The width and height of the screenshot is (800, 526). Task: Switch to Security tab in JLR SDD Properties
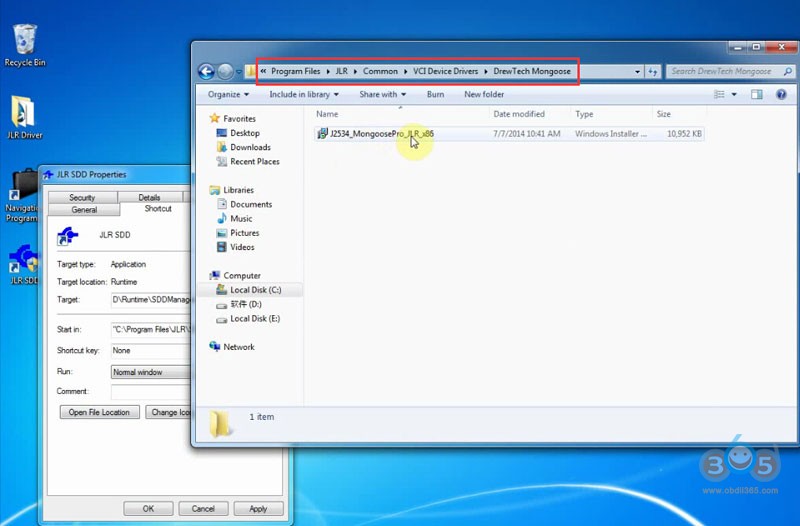82,197
